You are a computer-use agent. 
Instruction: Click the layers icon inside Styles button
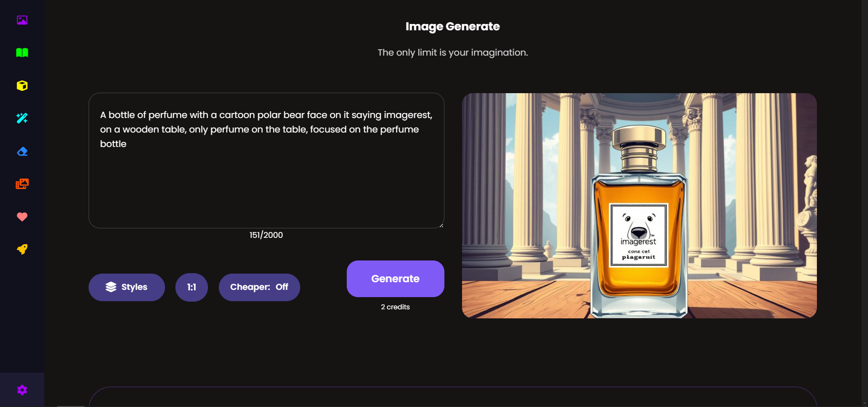[x=111, y=287]
